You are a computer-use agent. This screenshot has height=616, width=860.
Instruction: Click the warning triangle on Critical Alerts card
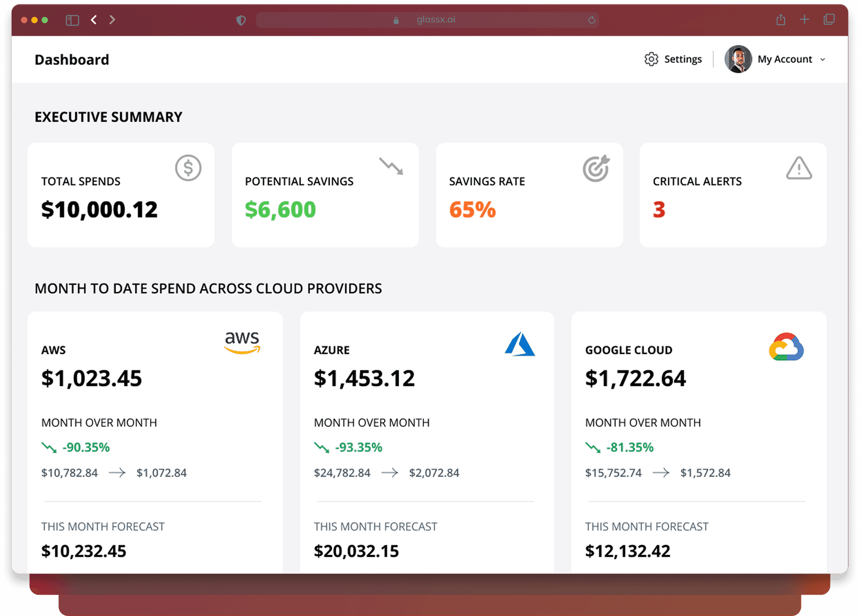799,167
